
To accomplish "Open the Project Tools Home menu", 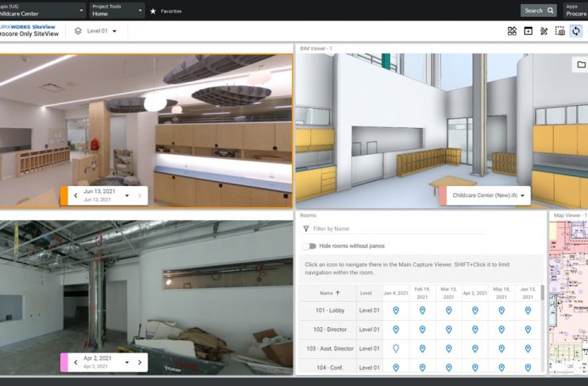I will point(116,10).
